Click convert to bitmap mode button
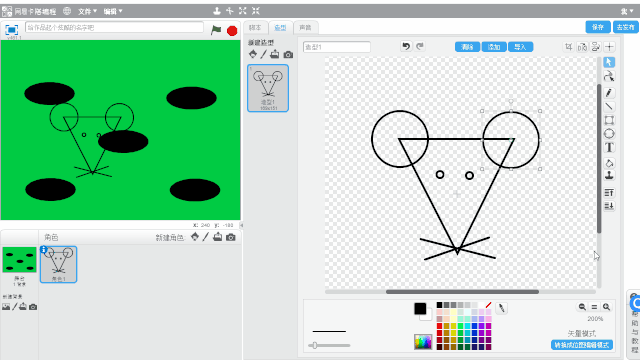Image resolution: width=640 pixels, height=360 pixels. click(x=582, y=345)
